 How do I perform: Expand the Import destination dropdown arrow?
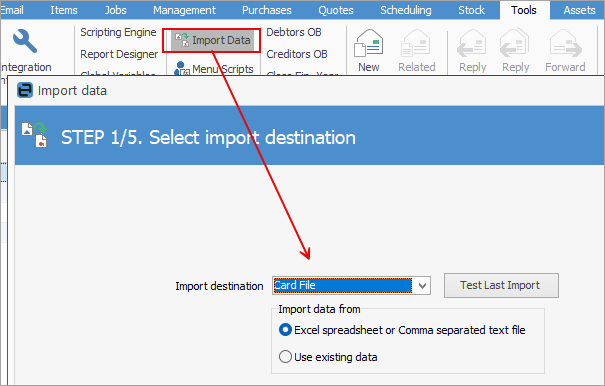pos(422,286)
